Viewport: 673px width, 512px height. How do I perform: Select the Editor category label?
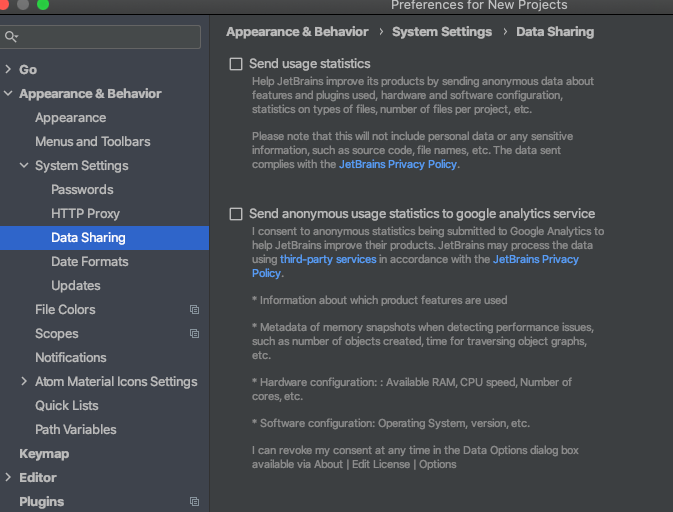pos(38,478)
